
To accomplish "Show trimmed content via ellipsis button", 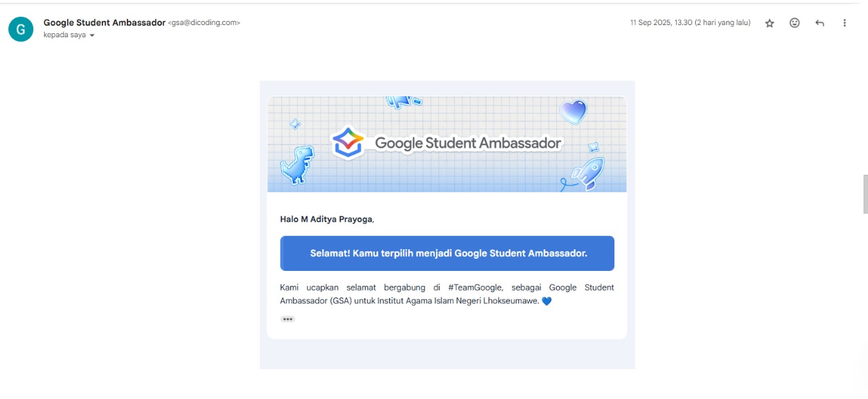I will (288, 319).
